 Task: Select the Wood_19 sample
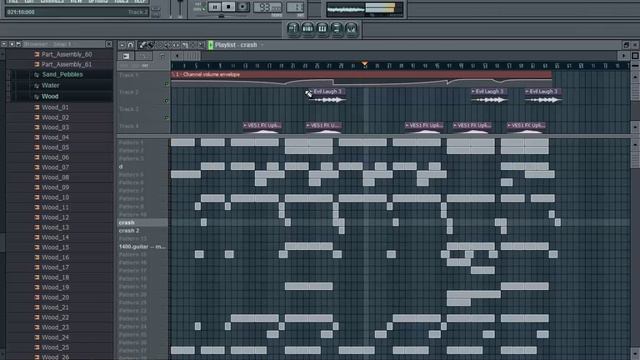(55, 287)
